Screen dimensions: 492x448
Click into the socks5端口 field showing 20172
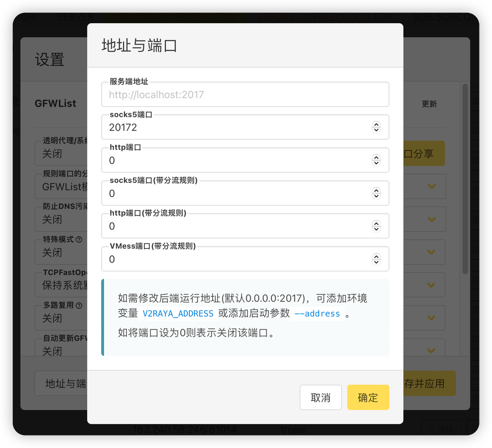pos(236,127)
